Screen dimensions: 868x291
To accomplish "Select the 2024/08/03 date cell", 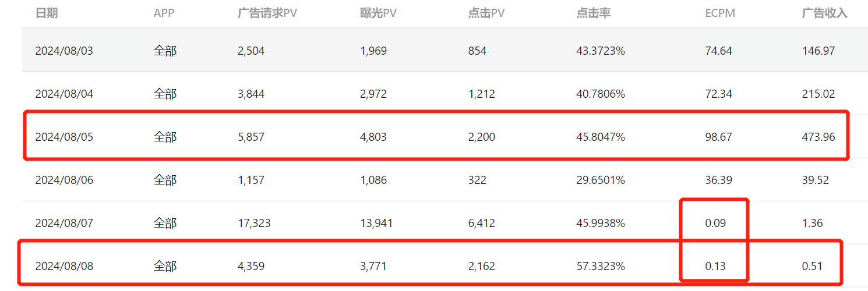I will (64, 51).
